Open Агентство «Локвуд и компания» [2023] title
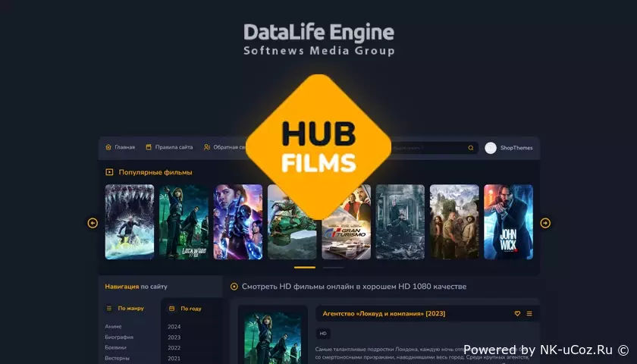The width and height of the screenshot is (637, 364). click(384, 314)
